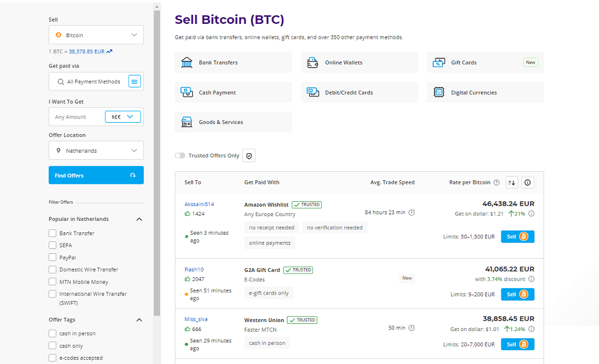599x364 pixels.
Task: Click the Debit/Credit Cards icon
Action: [313, 92]
